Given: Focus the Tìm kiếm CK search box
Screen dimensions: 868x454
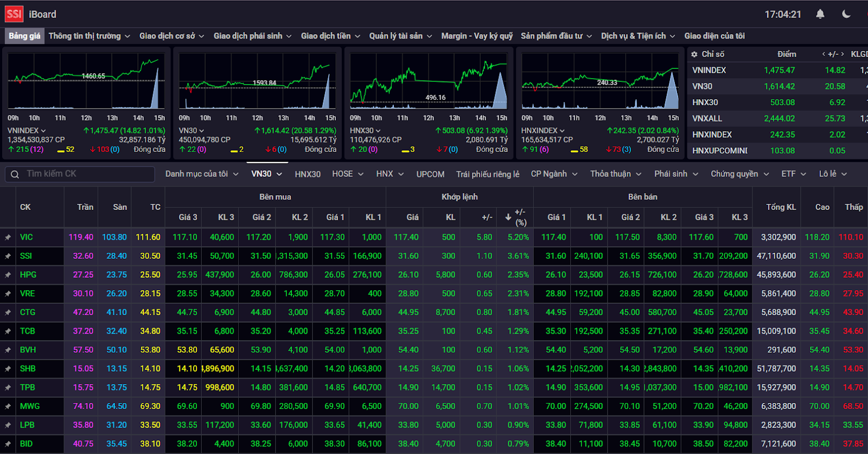Looking at the screenshot, I should [x=80, y=174].
